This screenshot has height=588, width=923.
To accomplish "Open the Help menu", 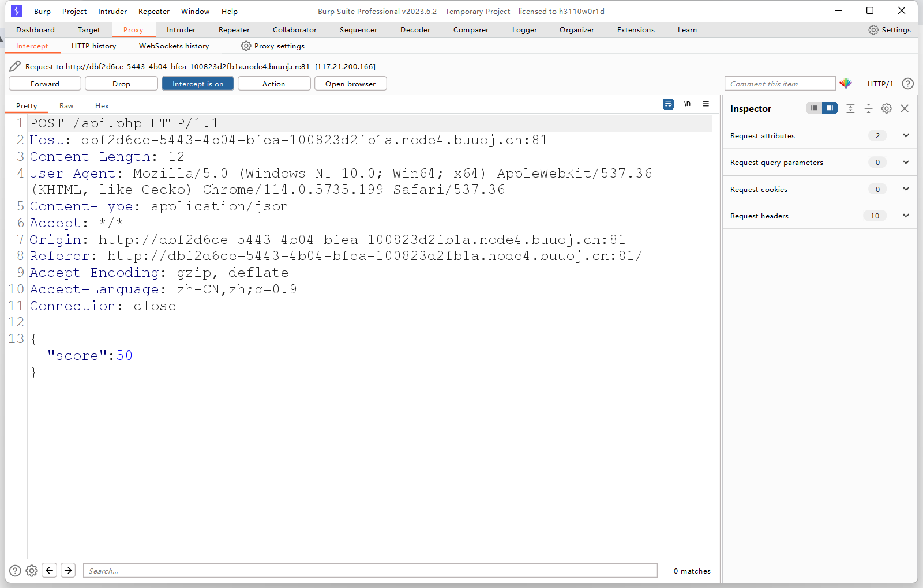I will [230, 12].
